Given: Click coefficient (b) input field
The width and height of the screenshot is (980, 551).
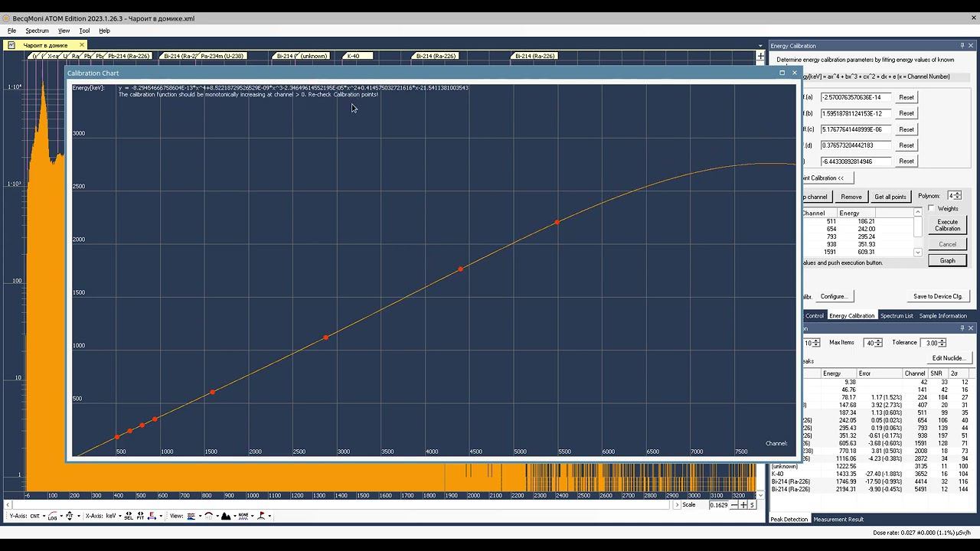Looking at the screenshot, I should click(855, 113).
